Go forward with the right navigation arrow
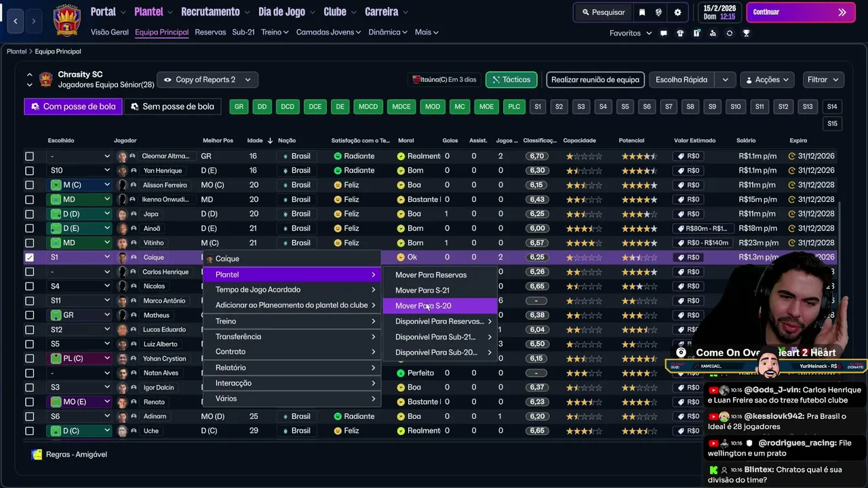This screenshot has width=868, height=488. (x=33, y=21)
